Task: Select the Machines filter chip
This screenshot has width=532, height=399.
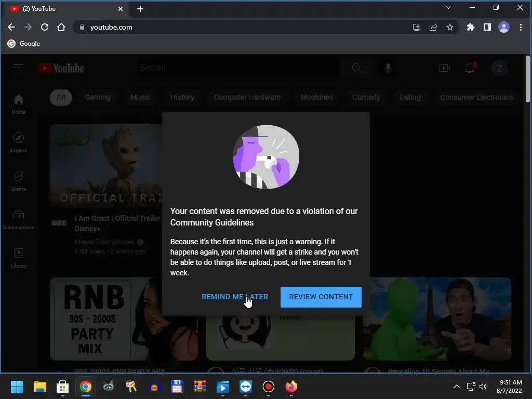Action: (x=316, y=97)
